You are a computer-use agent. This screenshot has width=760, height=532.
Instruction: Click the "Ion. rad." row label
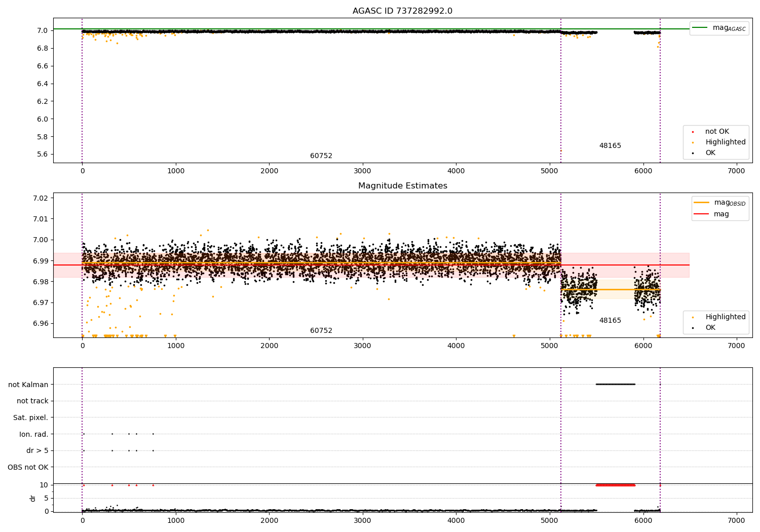(34, 434)
